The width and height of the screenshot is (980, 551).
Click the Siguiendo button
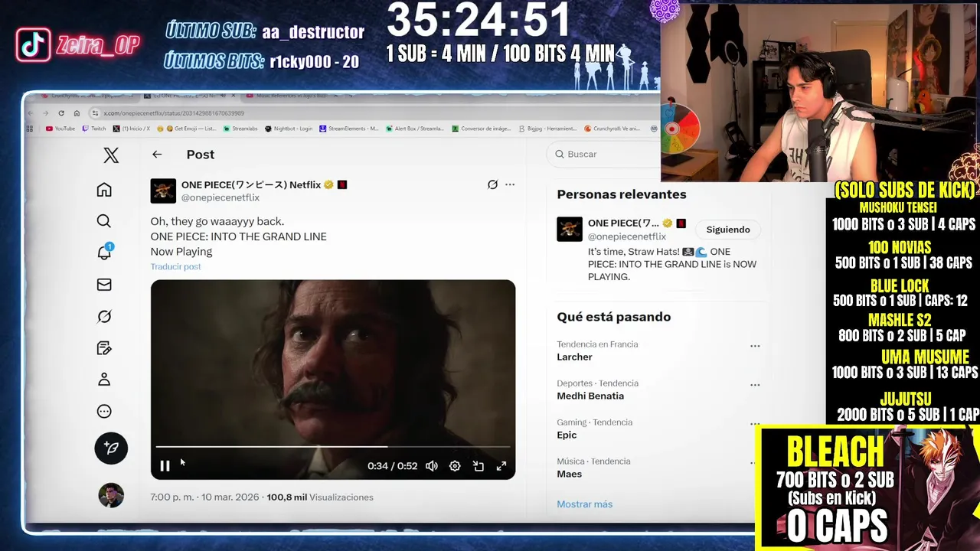coord(727,230)
